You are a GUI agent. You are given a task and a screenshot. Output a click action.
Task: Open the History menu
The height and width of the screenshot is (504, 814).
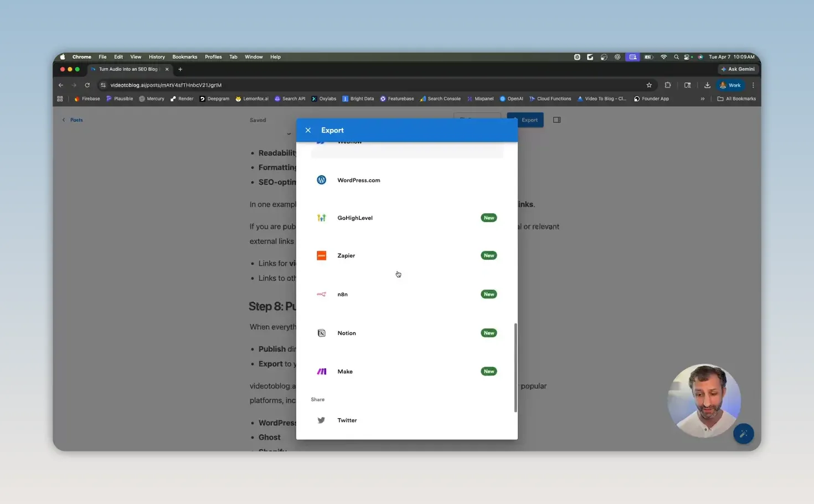tap(157, 57)
